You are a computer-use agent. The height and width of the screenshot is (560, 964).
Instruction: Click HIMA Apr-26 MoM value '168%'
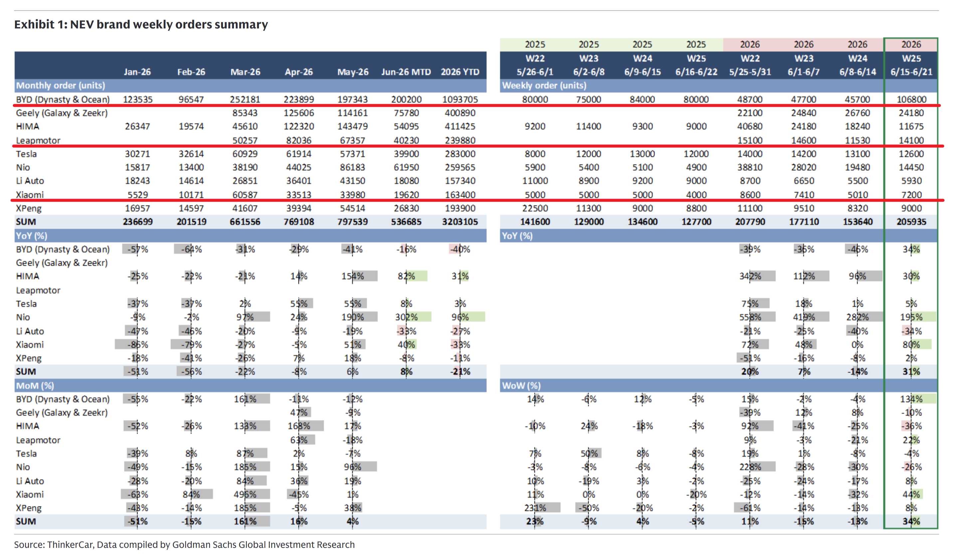coord(299,426)
